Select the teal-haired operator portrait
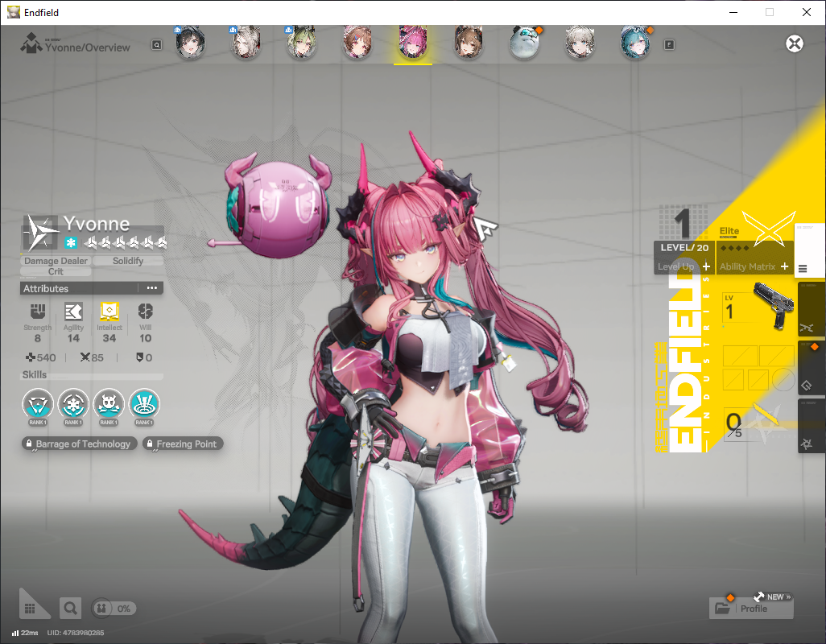Screen dimensions: 826x644 (636, 42)
